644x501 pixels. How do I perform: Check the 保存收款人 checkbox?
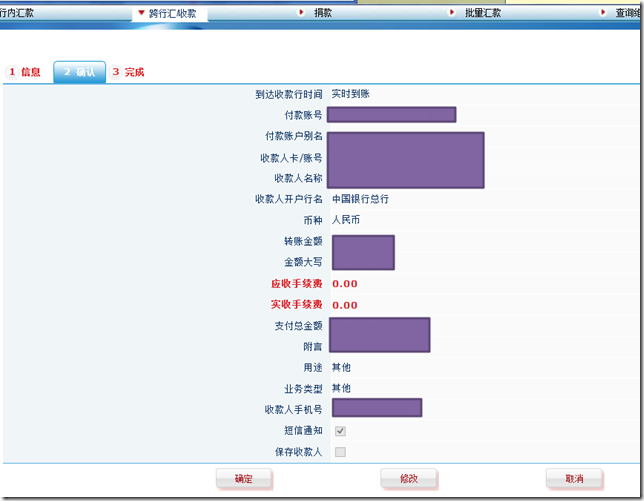point(340,452)
